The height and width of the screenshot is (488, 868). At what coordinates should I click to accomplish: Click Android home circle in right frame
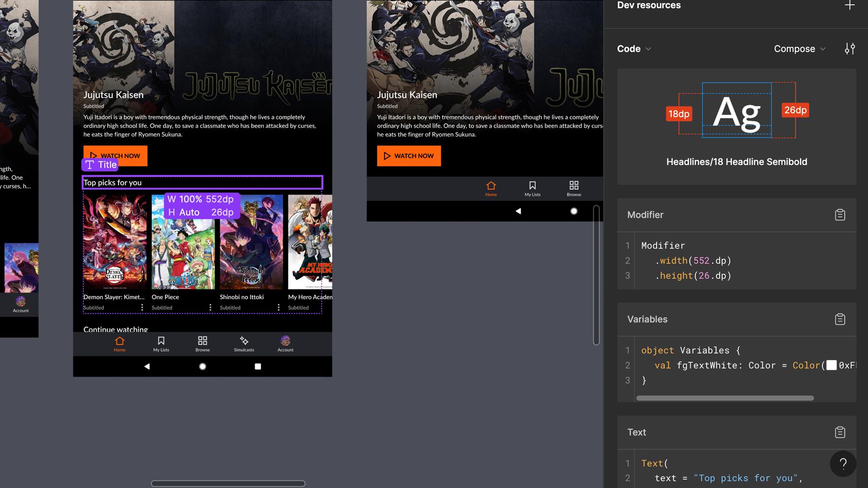click(574, 211)
